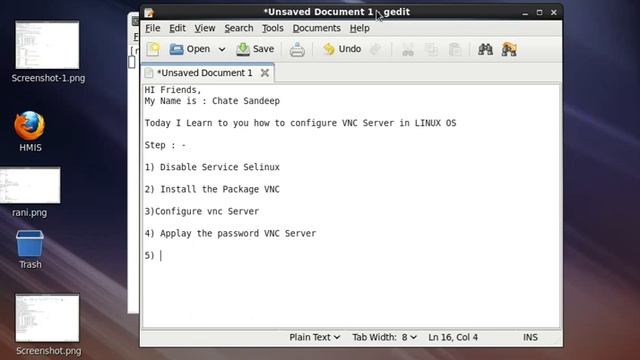
Task: Place cursor on the '5)' line
Action: (x=153, y=256)
